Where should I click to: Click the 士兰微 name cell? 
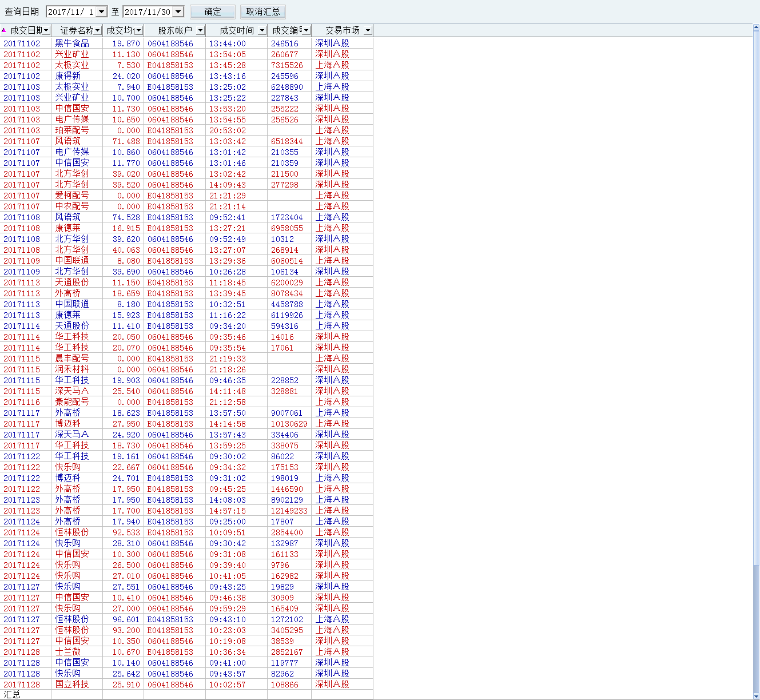[67, 652]
